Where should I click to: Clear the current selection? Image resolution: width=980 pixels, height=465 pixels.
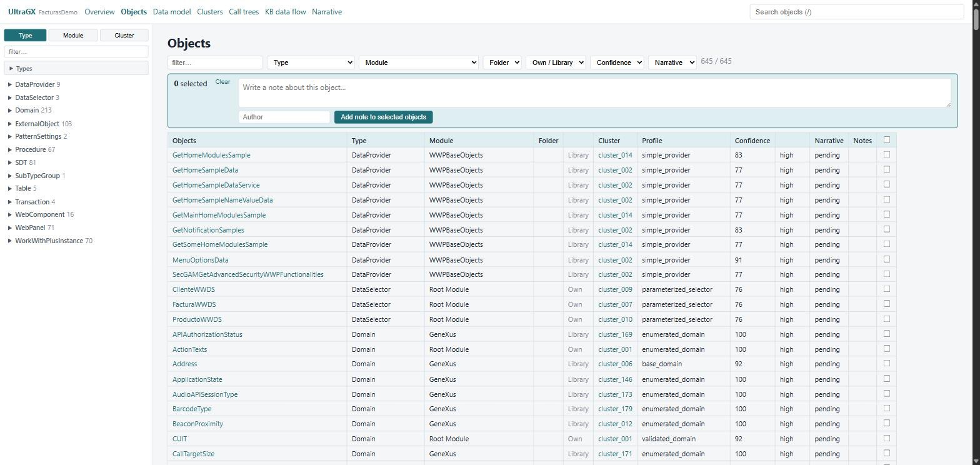pyautogui.click(x=222, y=82)
